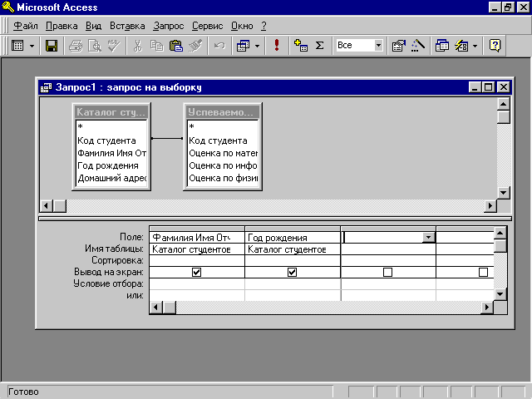The height and width of the screenshot is (399, 532).
Task: Select Оценка по физи field in Успеваемость
Action: pos(223,178)
